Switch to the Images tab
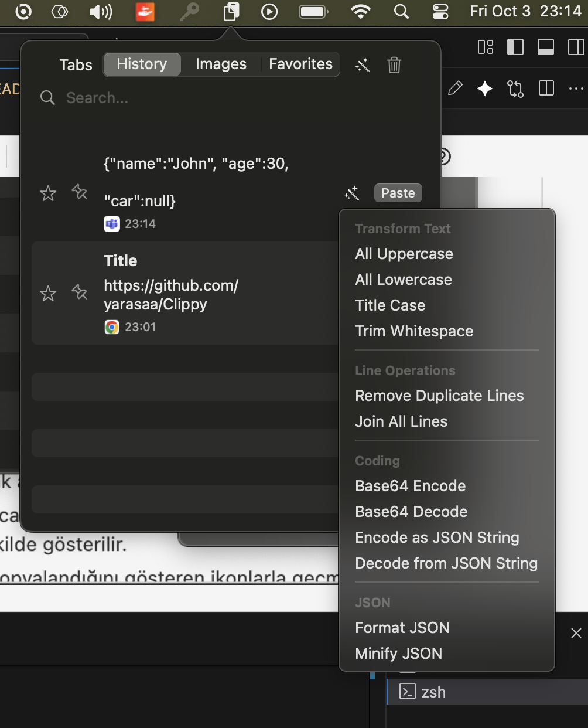 coord(221,64)
